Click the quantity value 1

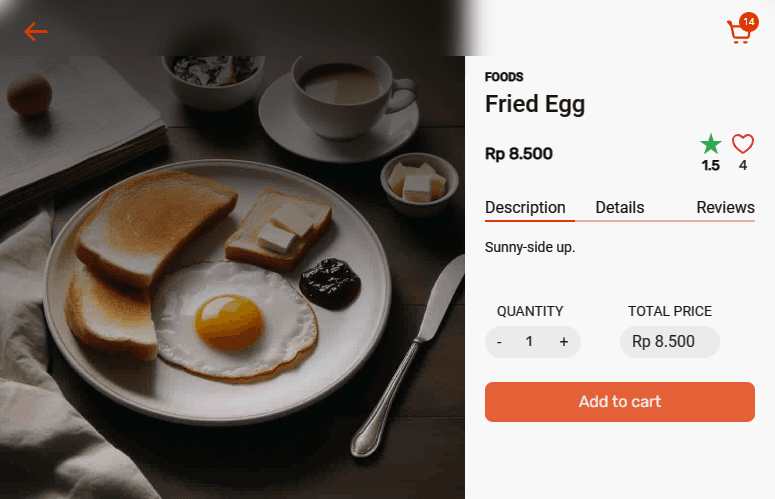pos(530,342)
